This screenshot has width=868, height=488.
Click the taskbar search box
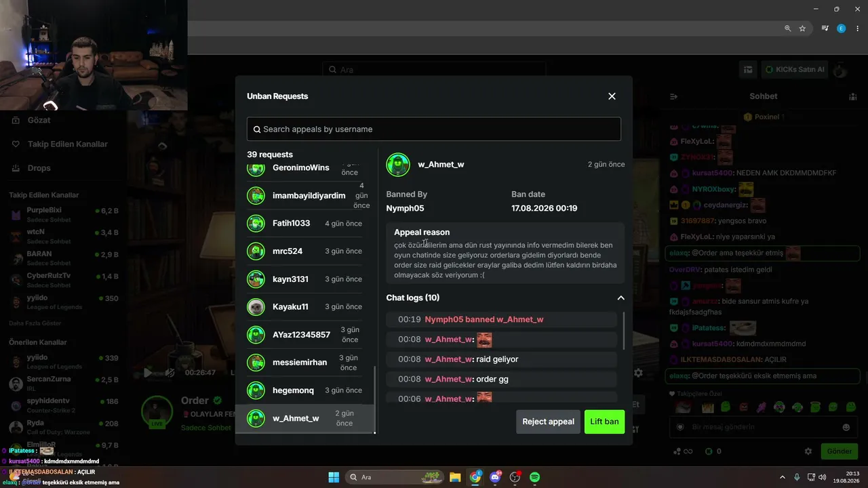395,477
